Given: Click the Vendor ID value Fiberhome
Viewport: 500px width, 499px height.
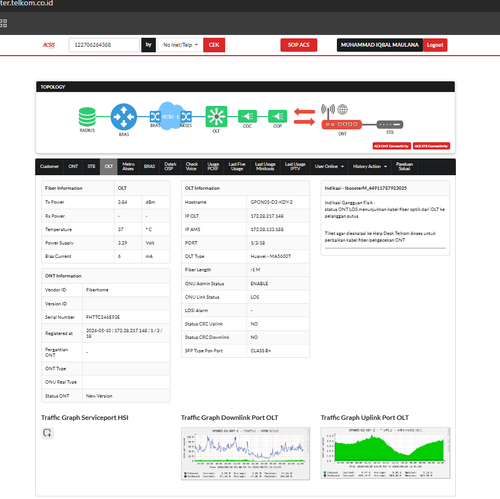Looking at the screenshot, I should (97, 290).
